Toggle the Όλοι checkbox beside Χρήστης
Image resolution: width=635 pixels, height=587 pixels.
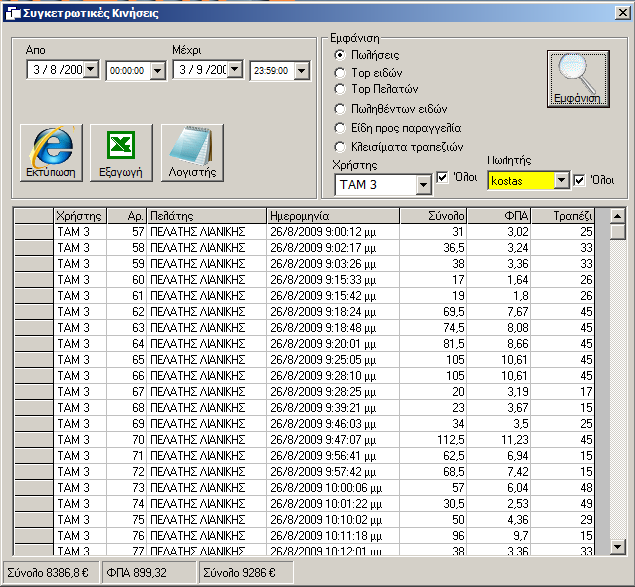pyautogui.click(x=442, y=177)
